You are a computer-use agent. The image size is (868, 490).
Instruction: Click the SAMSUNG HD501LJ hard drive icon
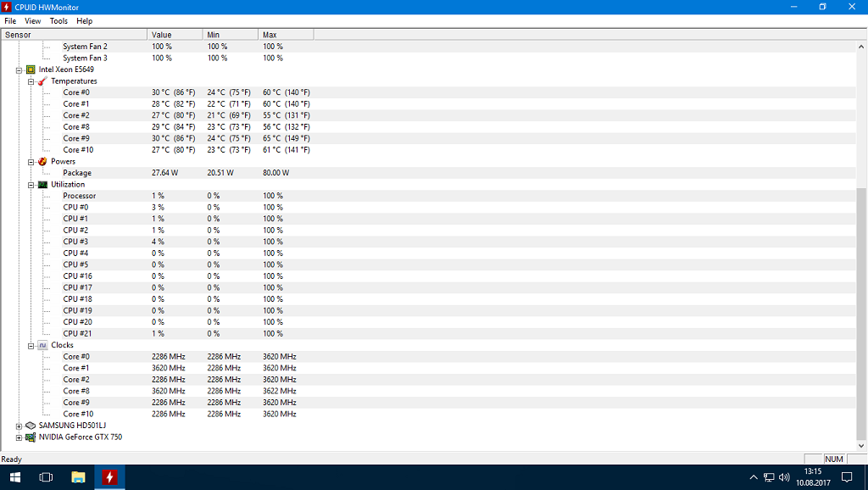pyautogui.click(x=31, y=426)
